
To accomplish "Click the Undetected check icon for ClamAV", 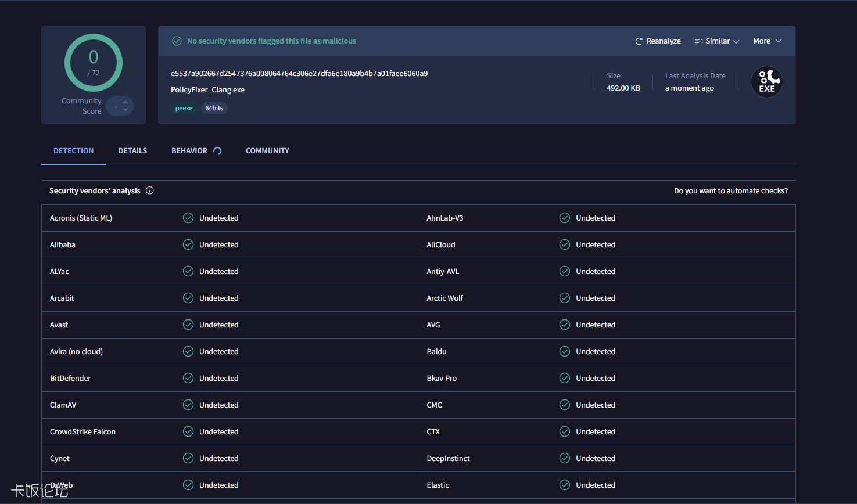I will tap(188, 405).
